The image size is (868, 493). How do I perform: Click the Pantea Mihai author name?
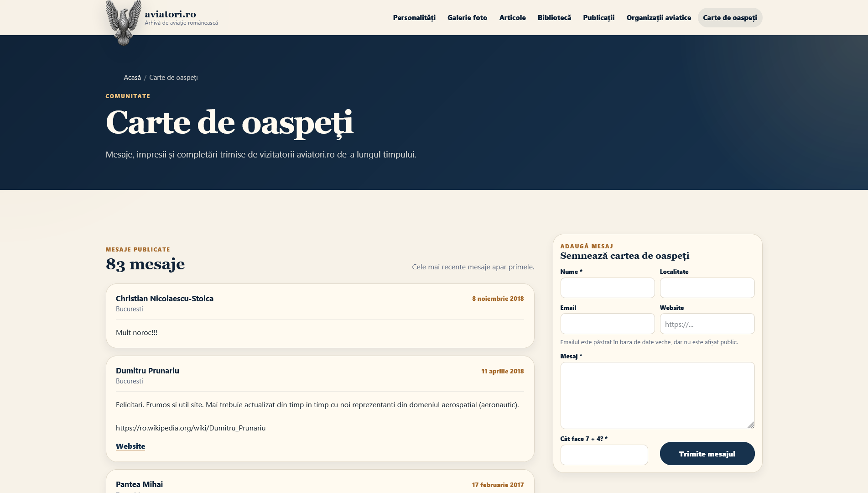139,484
